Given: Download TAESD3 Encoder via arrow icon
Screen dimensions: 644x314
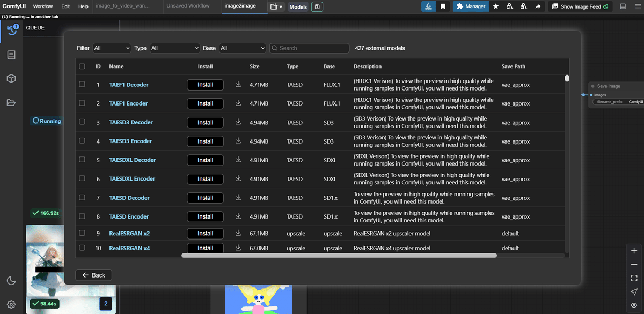Looking at the screenshot, I should click(x=238, y=141).
